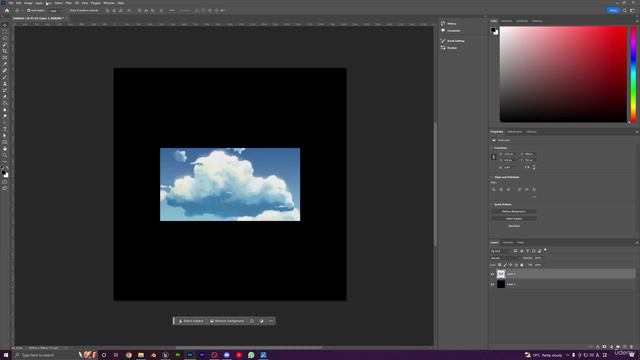Click Select Subject in Quick Actions
Viewport: 640px width, 360px height.
(514, 219)
